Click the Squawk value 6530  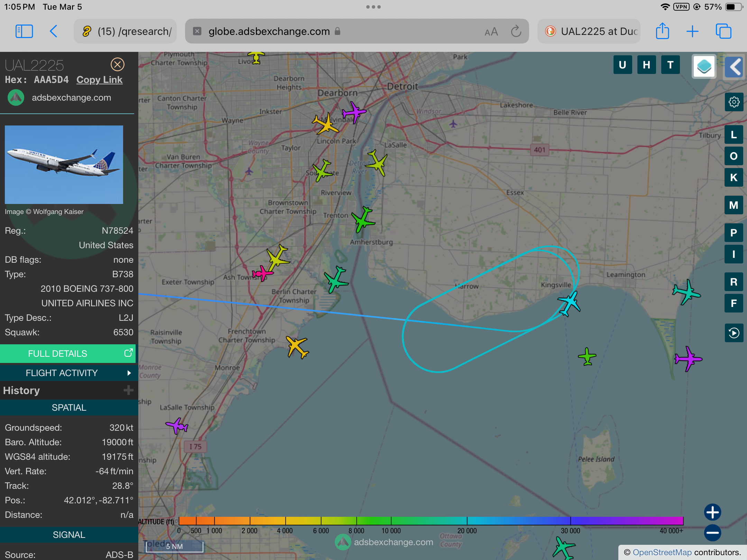(x=123, y=332)
